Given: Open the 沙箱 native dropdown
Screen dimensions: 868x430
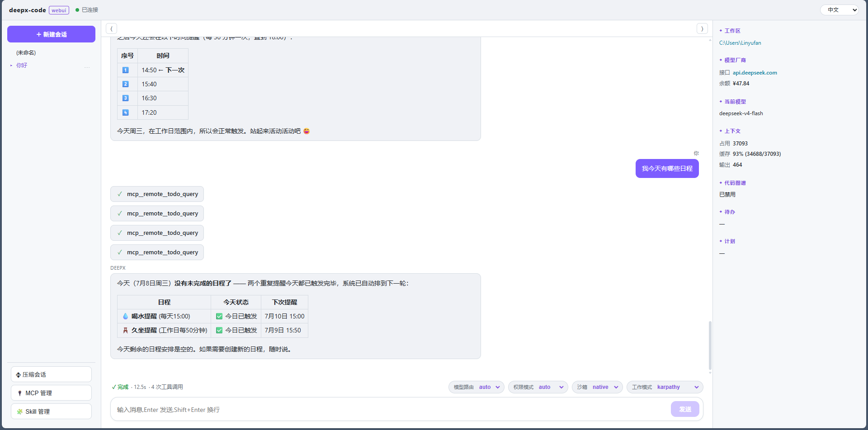Looking at the screenshot, I should tap(597, 387).
